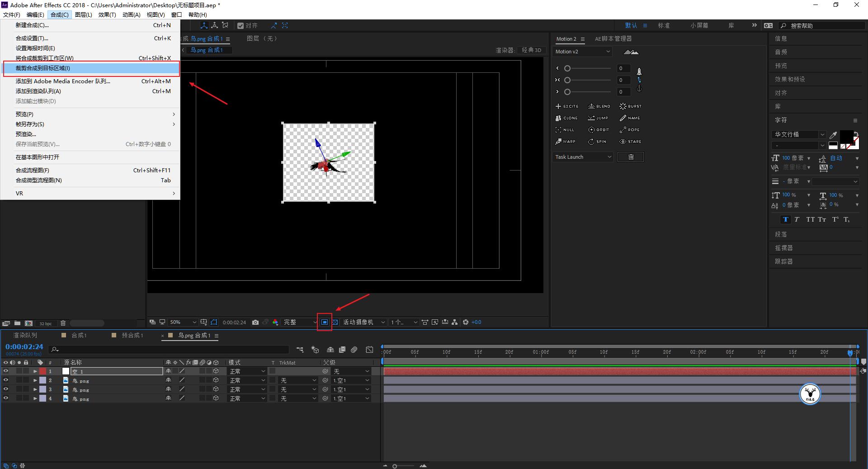The height and width of the screenshot is (469, 868).
Task: Click the eyedropper in Character panel
Action: click(833, 135)
